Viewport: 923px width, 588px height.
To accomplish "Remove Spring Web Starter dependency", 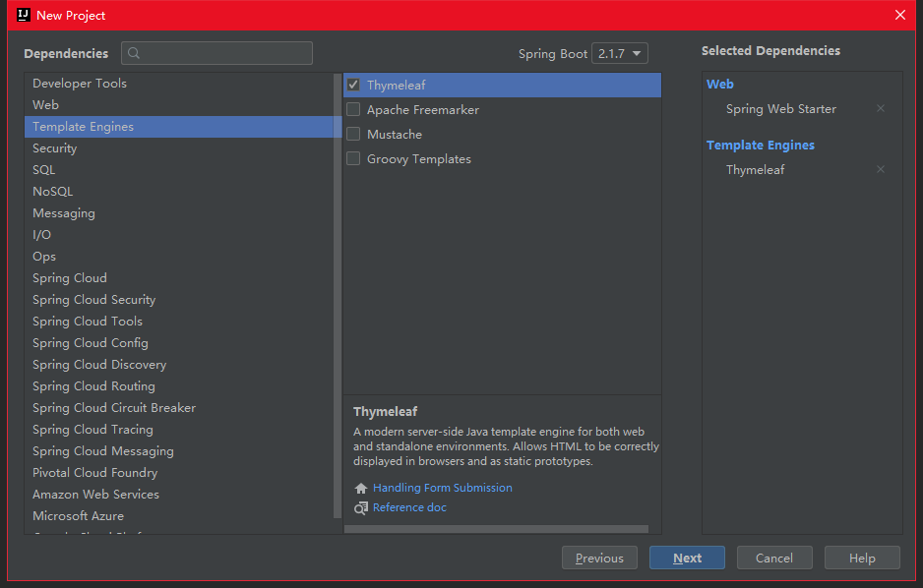I will (x=881, y=108).
